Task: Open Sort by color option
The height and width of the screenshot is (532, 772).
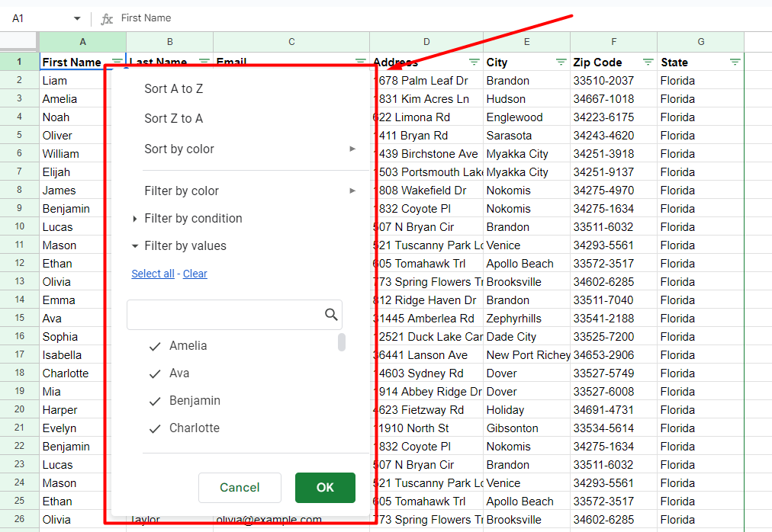Action: coord(179,149)
